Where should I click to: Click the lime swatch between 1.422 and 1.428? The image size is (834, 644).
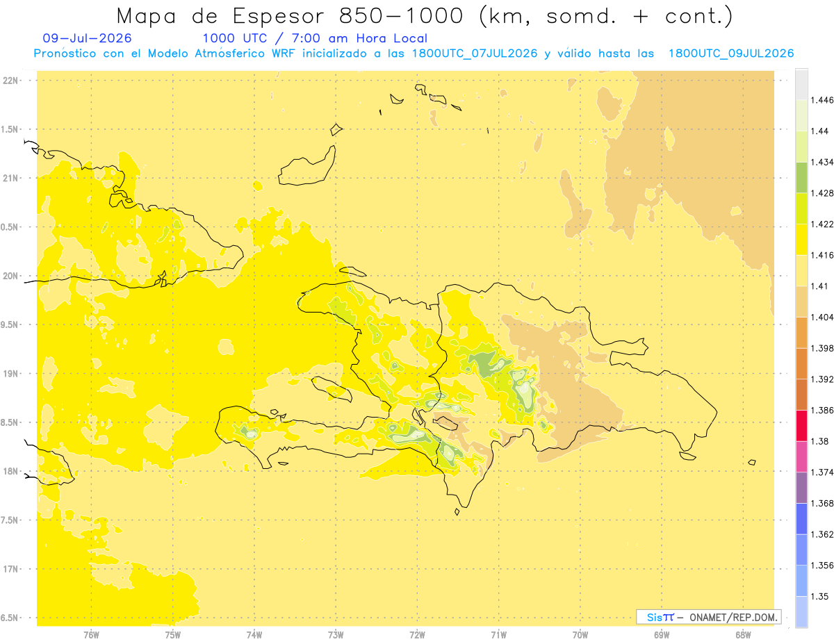point(801,208)
